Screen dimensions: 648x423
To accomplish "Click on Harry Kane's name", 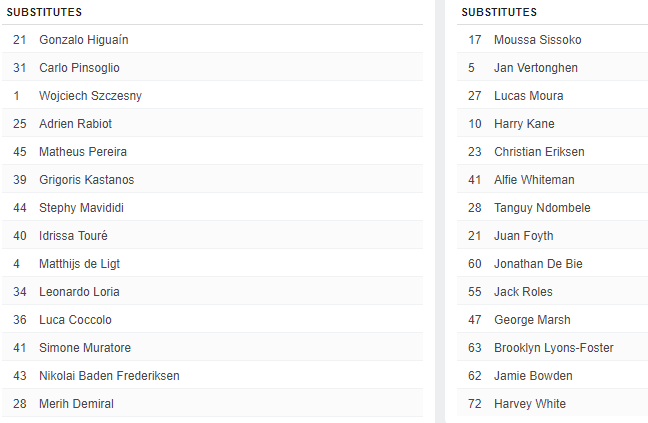I will (x=524, y=124).
